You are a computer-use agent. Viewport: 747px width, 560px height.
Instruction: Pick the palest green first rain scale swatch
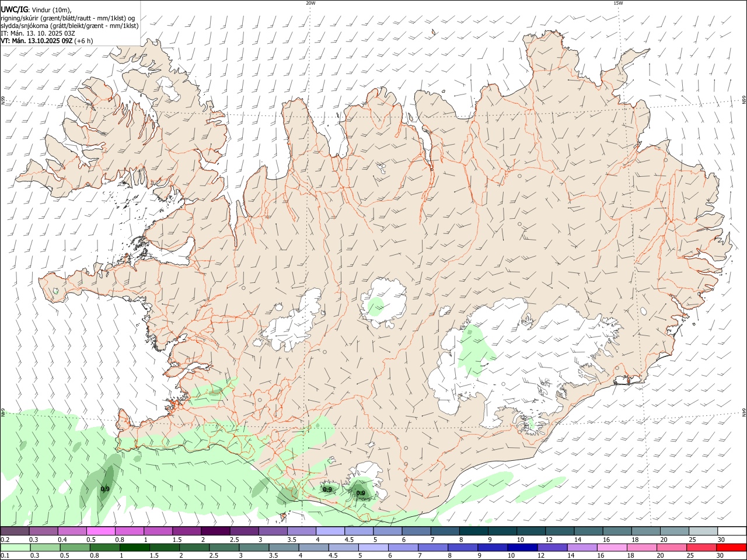pos(15,548)
